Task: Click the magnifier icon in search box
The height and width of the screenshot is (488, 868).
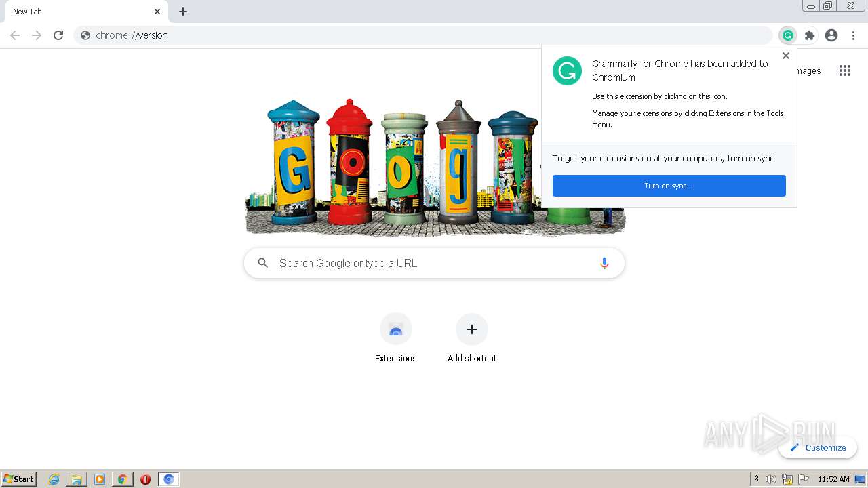Action: coord(263,263)
